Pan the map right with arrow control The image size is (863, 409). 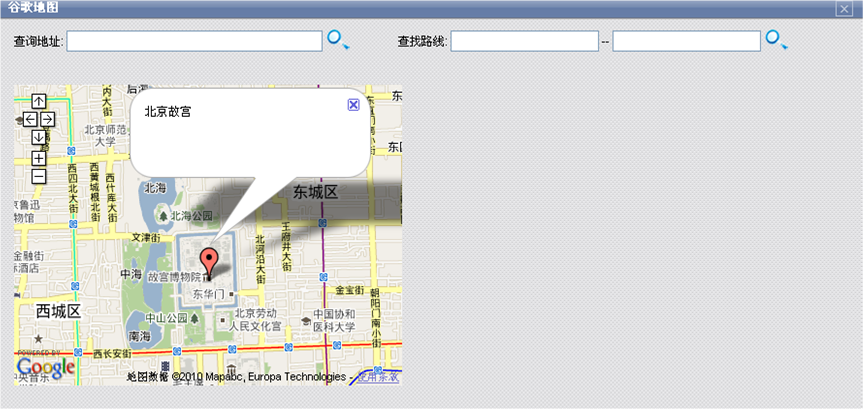pyautogui.click(x=47, y=119)
